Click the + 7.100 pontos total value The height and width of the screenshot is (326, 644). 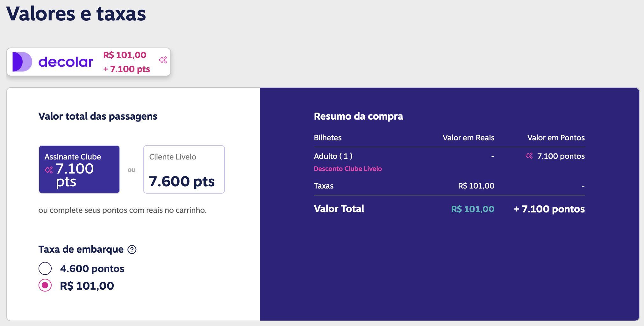[x=549, y=209]
